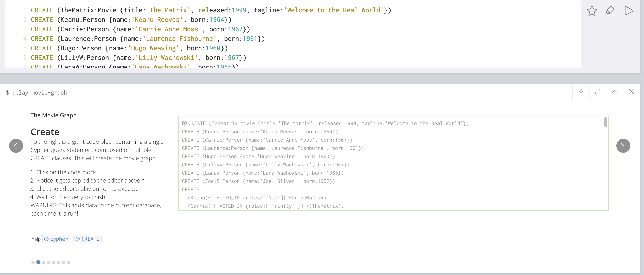This screenshot has width=644, height=275.
Task: Click the WARNING text about adding data
Action: pyautogui.click(x=96, y=209)
